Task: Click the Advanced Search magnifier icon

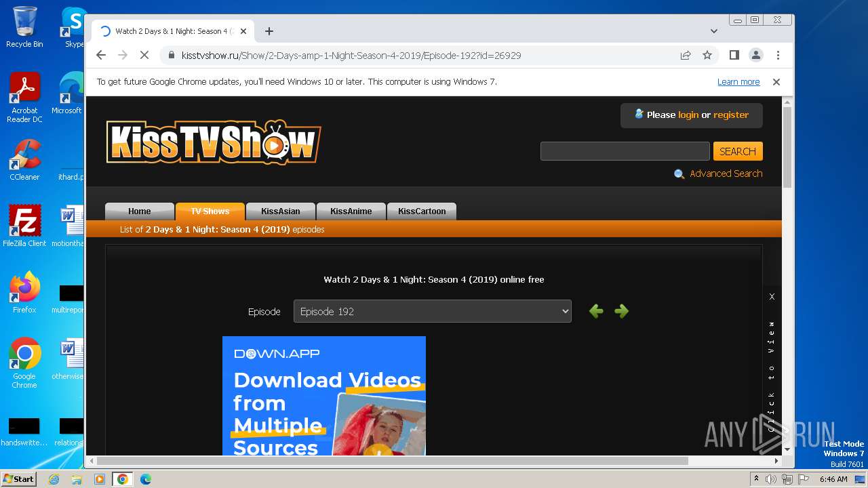Action: tap(679, 174)
